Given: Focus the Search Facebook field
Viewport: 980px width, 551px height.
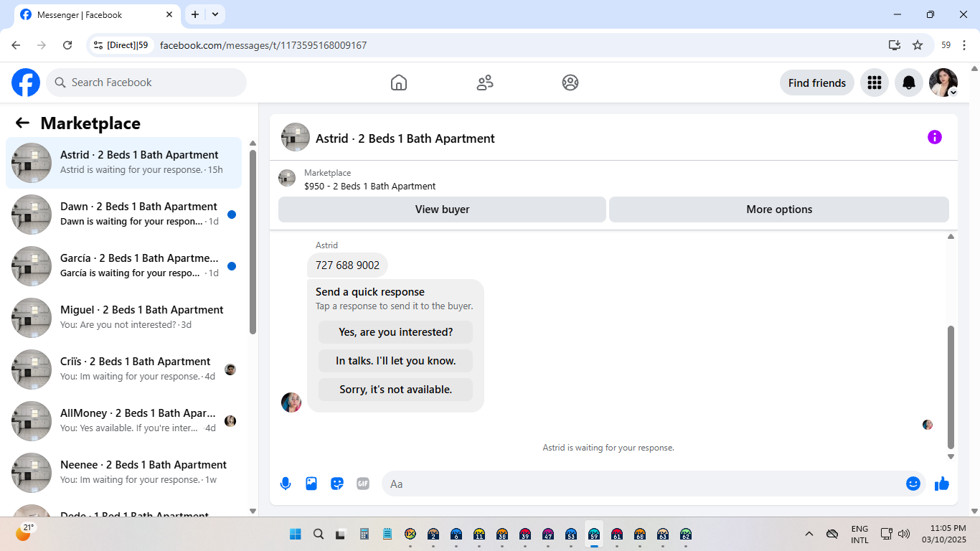Looking at the screenshot, I should (x=146, y=83).
